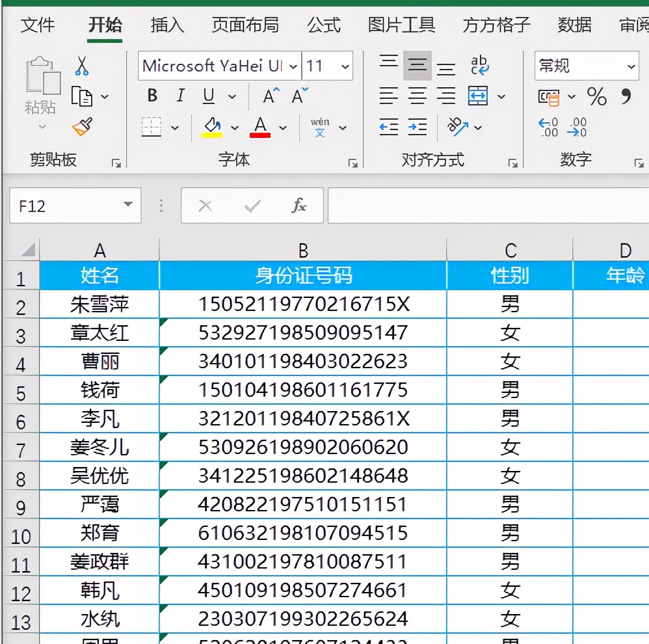
Task: Apply Percent style formatting
Action: [x=598, y=96]
